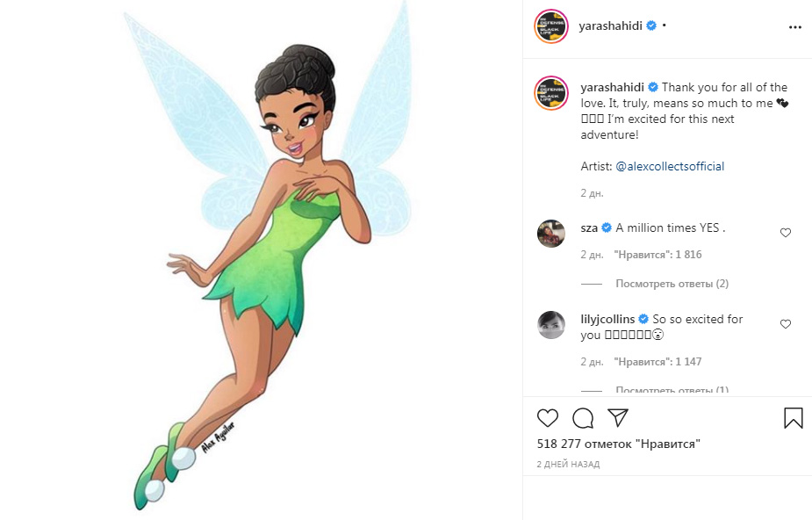Image resolution: width=812 pixels, height=520 pixels.
Task: Expand replies to lilyjcollins's comment
Action: tap(672, 389)
